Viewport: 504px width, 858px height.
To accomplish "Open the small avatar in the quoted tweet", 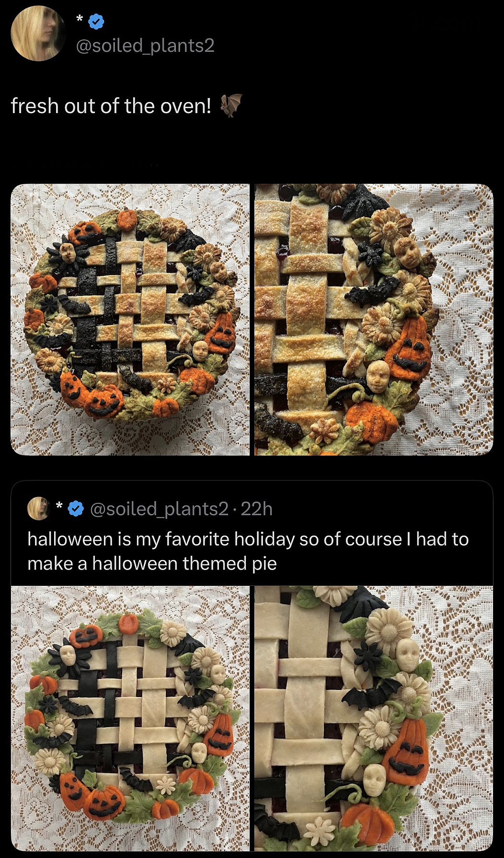I will coord(39,508).
